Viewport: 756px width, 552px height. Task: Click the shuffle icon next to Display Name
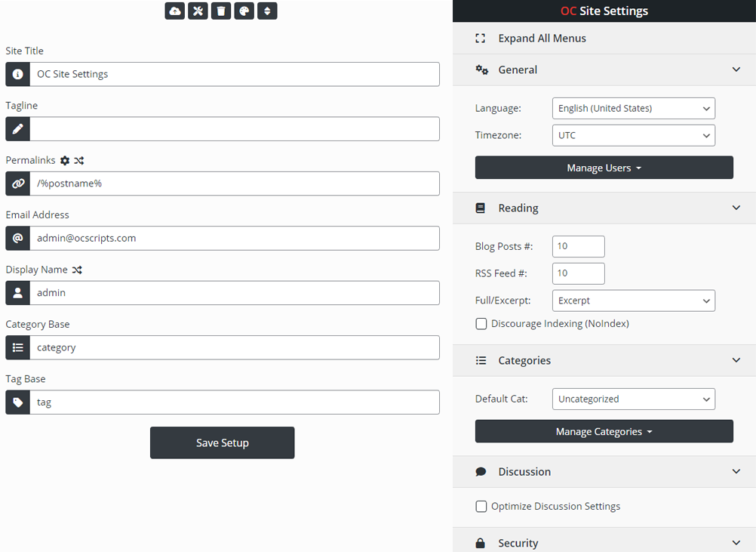pos(77,270)
